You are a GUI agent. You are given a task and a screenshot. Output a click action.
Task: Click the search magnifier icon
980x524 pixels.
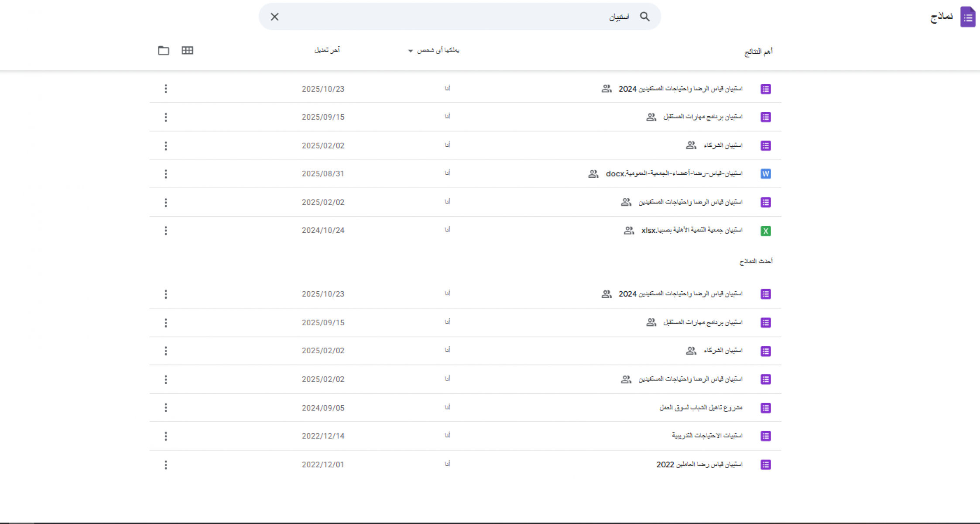(644, 17)
